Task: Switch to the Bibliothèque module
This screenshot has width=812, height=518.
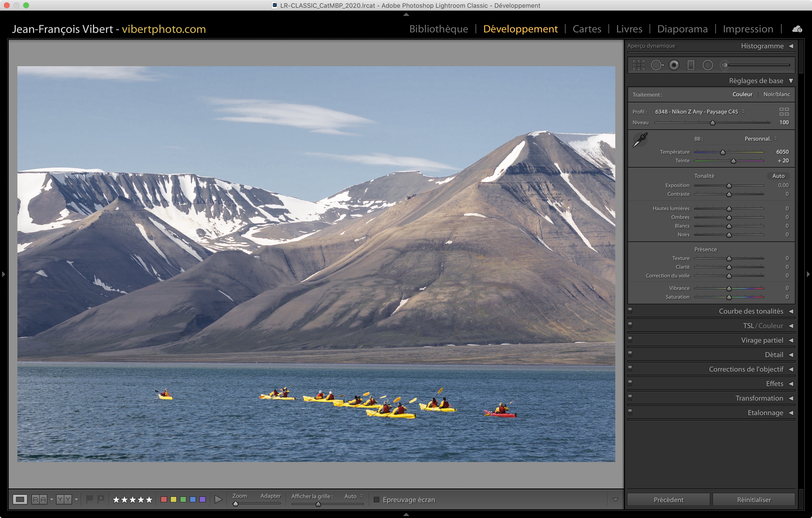Action: 438,29
